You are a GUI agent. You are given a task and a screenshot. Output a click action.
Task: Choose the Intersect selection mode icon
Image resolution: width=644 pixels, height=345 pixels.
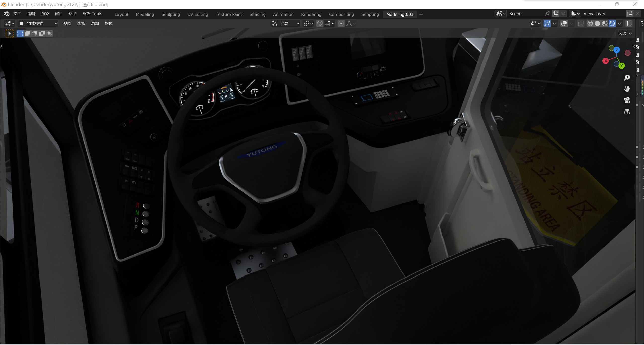coord(49,33)
